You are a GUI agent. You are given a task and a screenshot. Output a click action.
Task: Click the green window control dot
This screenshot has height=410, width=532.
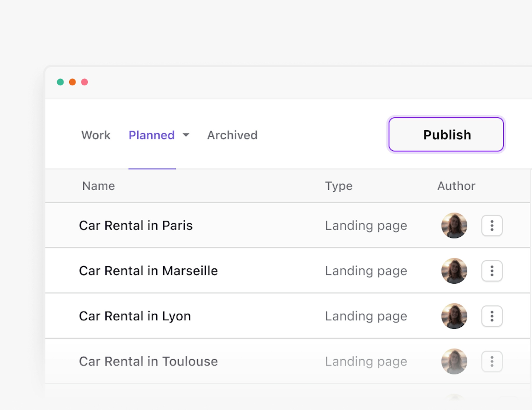coord(60,82)
